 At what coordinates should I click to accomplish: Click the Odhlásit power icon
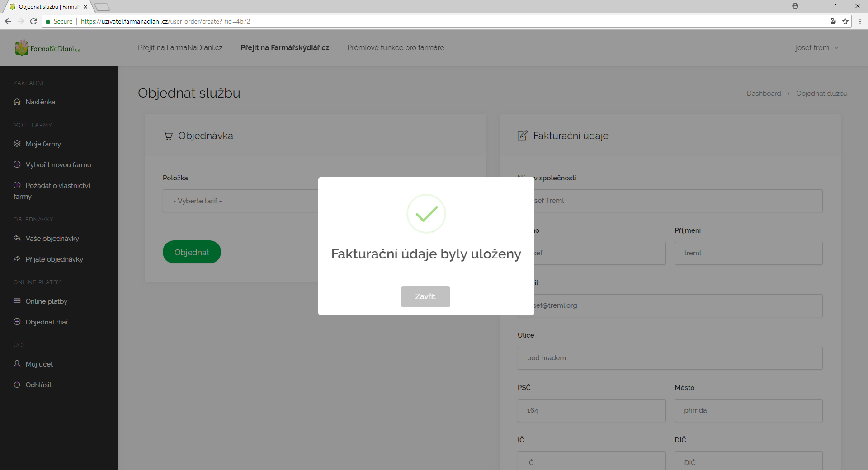coord(17,385)
